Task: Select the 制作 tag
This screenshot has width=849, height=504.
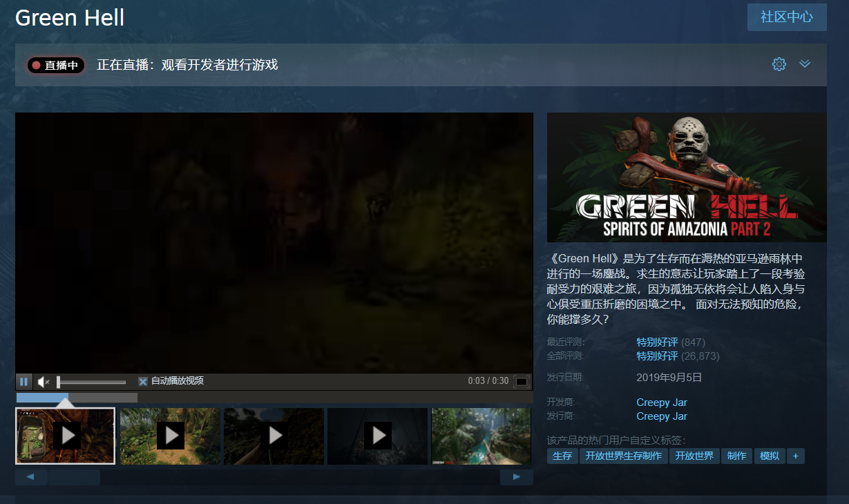Action: coord(737,456)
